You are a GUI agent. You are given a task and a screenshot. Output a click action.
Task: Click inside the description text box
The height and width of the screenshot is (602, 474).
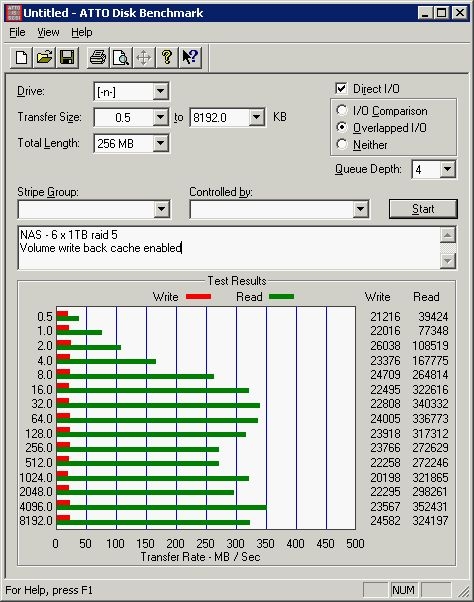(229, 248)
